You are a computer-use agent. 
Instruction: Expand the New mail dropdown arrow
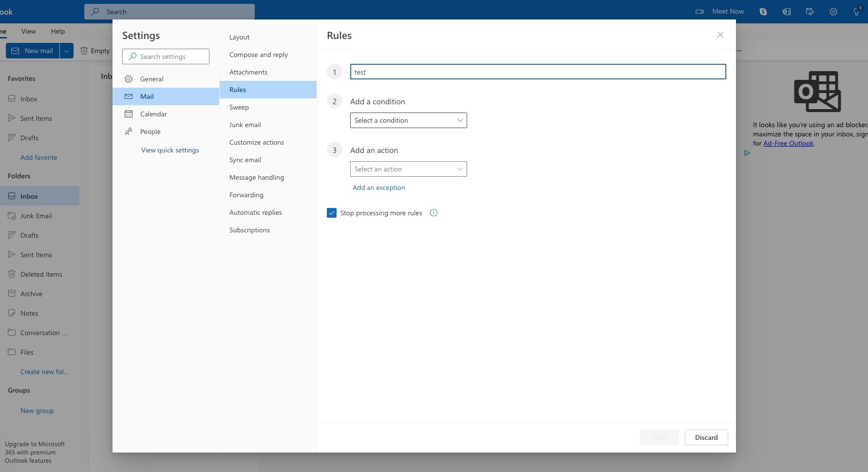(x=67, y=51)
